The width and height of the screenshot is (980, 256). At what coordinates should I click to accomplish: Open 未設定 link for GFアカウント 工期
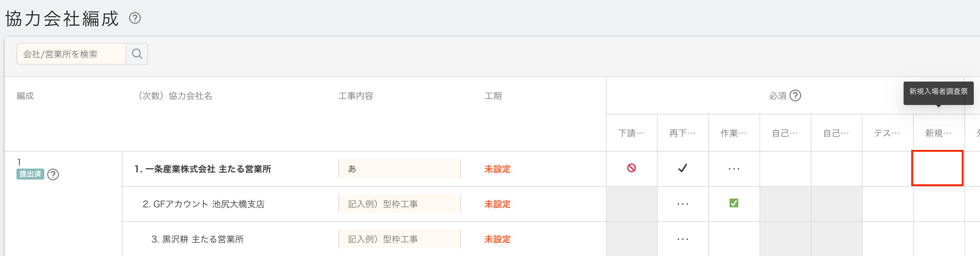497,204
